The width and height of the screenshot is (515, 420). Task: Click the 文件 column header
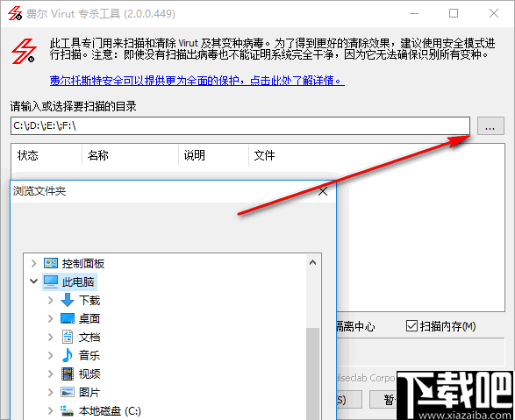(264, 155)
